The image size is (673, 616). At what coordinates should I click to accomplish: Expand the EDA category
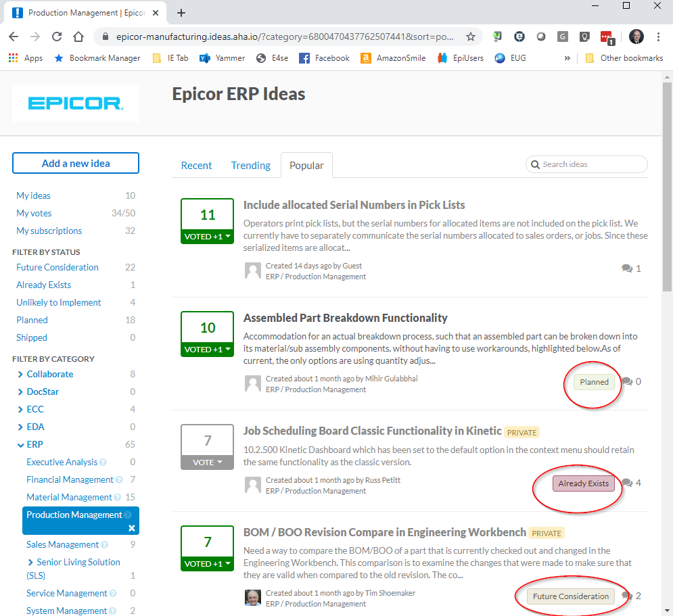click(20, 427)
